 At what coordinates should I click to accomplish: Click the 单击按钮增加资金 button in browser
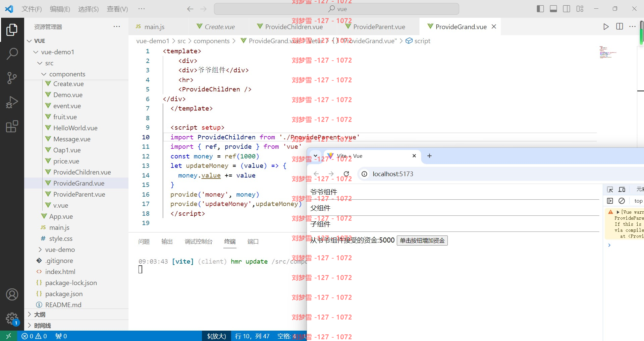pyautogui.click(x=422, y=241)
